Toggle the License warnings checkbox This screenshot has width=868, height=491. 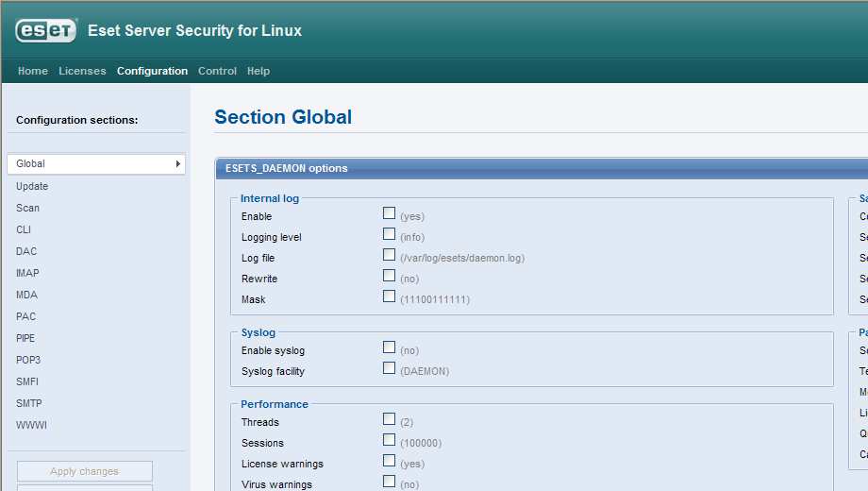389,461
